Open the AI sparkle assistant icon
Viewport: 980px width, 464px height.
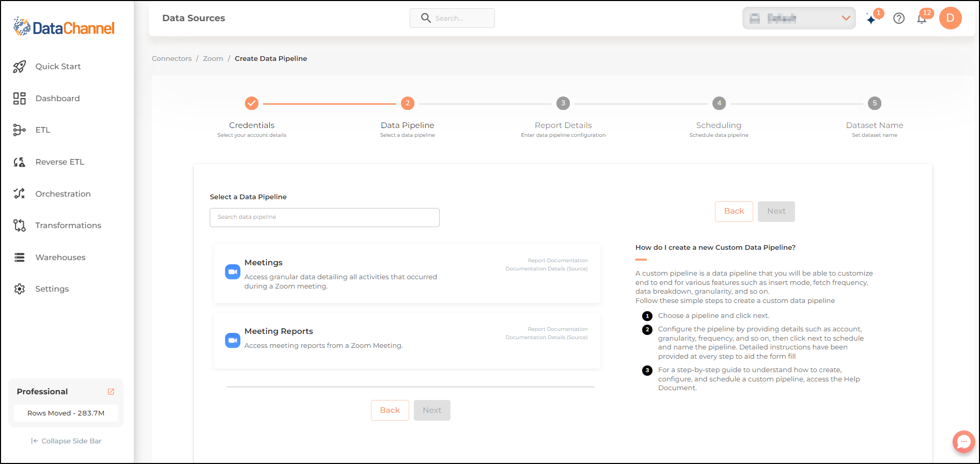pos(872,20)
